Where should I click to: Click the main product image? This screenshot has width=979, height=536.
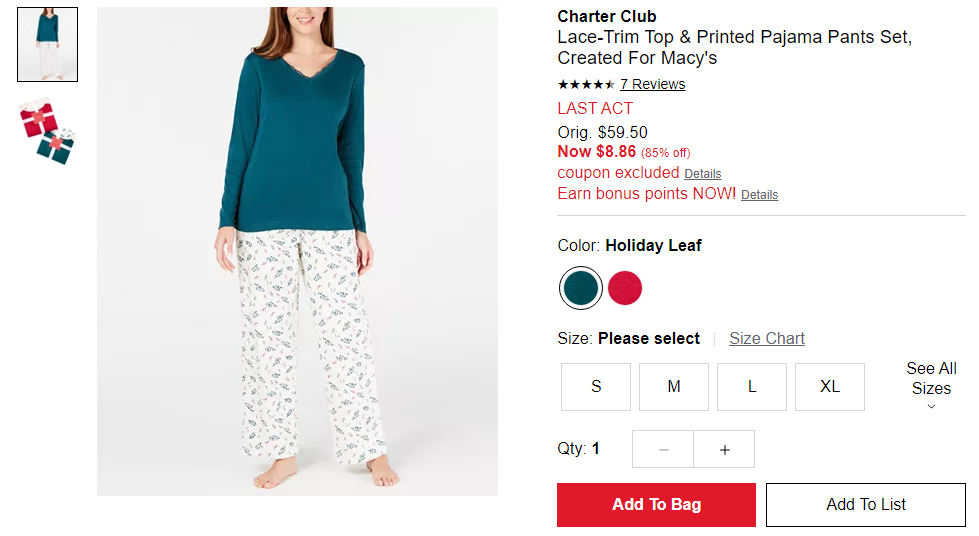click(x=297, y=251)
